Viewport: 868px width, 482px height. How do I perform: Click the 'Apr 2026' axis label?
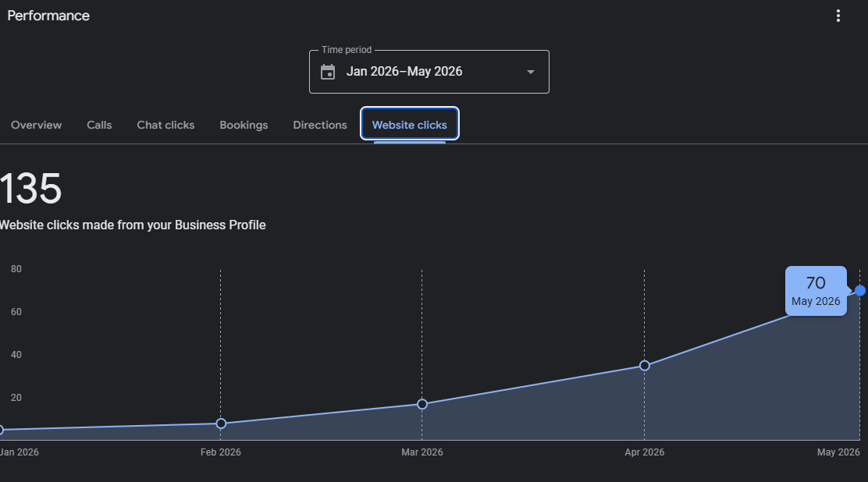644,452
